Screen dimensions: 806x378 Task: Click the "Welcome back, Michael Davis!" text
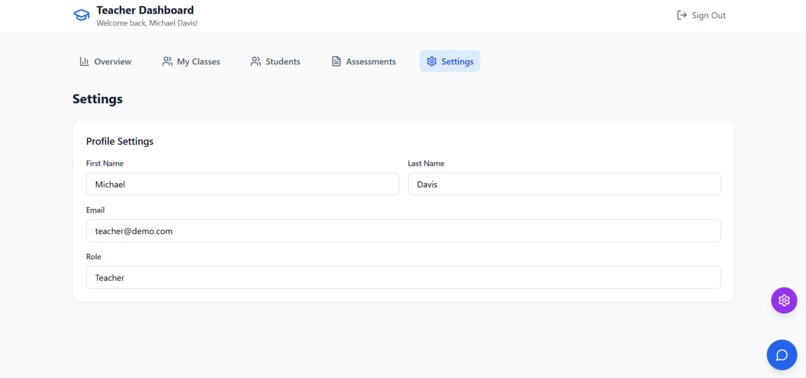pyautogui.click(x=147, y=23)
